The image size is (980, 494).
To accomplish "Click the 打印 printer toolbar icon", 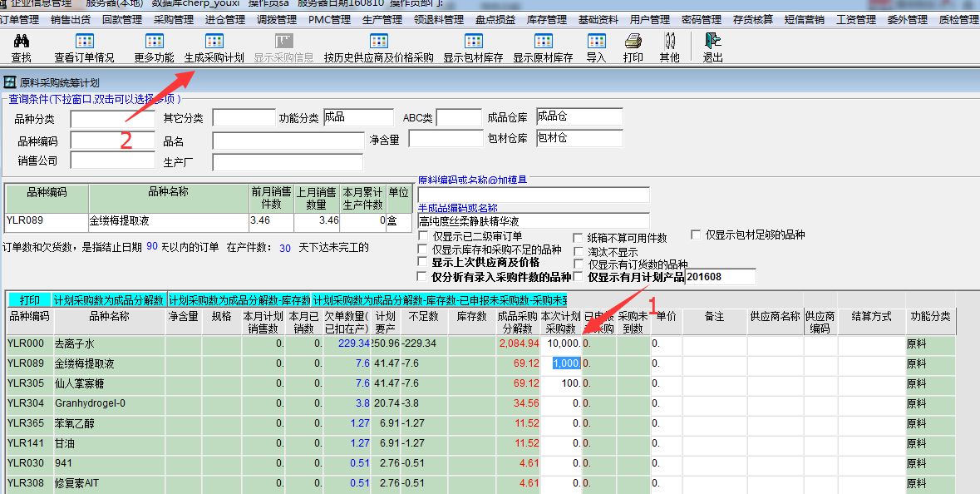I will coord(633,42).
